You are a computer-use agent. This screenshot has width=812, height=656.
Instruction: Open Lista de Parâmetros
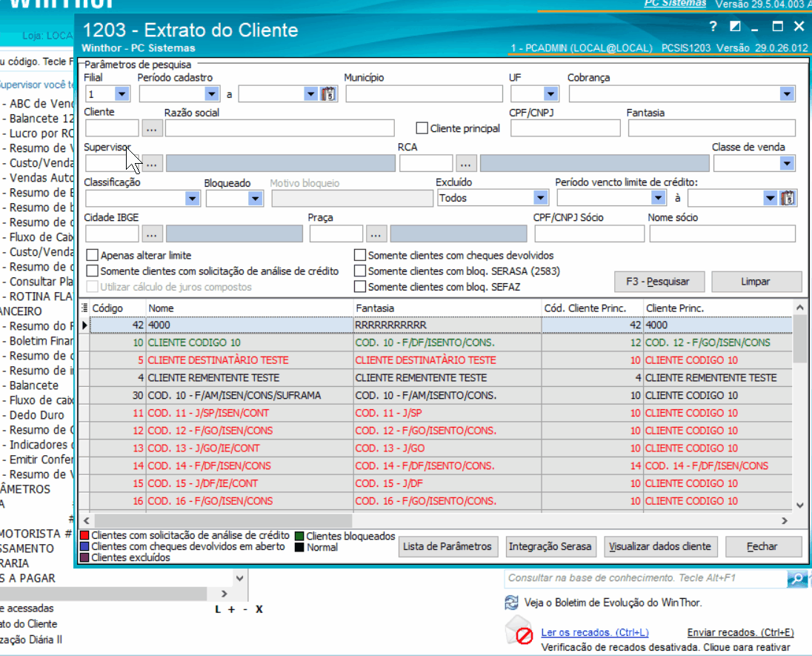448,547
